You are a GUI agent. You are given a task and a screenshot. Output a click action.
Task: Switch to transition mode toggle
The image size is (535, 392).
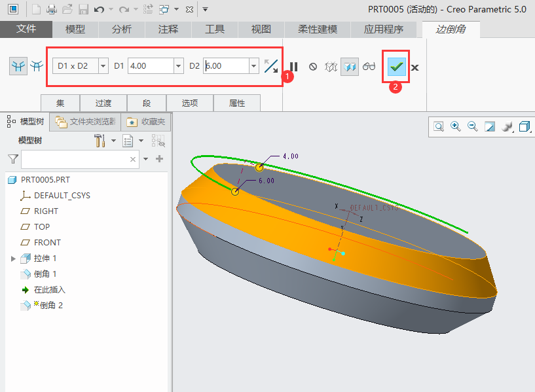pyautogui.click(x=37, y=65)
